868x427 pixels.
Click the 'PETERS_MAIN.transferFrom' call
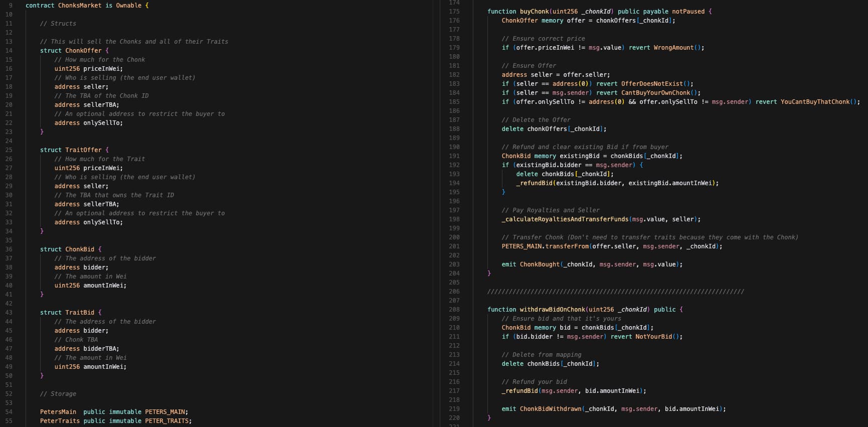click(545, 246)
